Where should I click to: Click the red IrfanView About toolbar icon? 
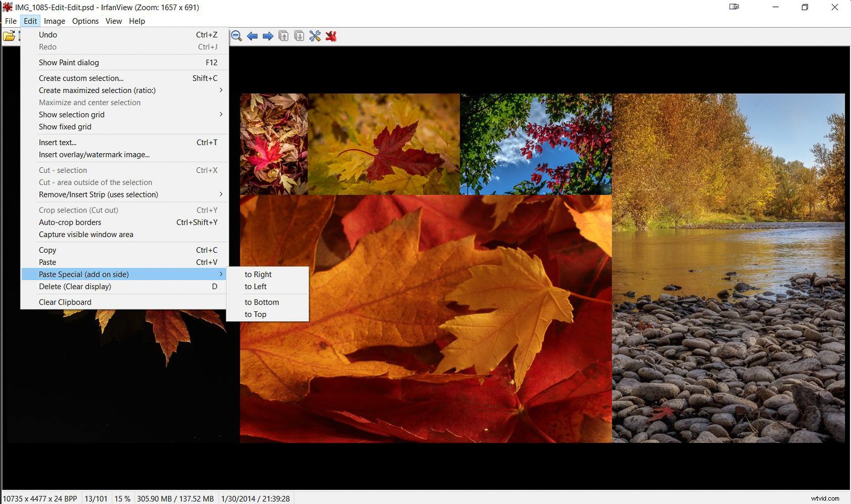click(331, 36)
